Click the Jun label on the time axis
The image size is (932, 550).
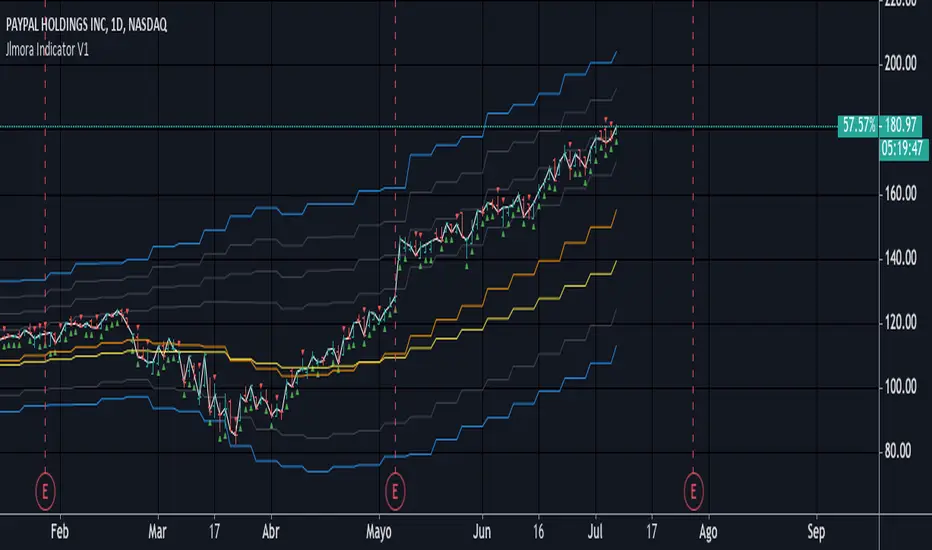coord(483,531)
